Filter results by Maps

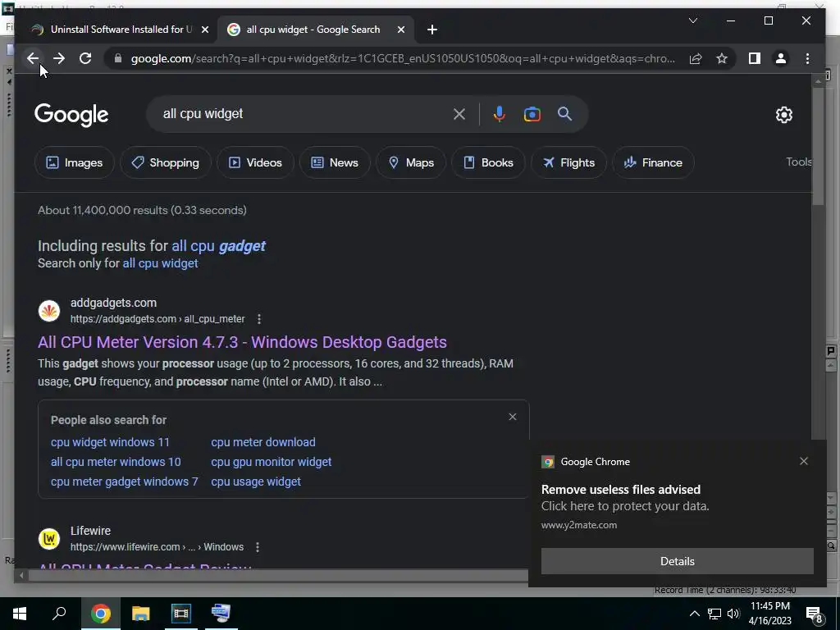[x=411, y=162]
